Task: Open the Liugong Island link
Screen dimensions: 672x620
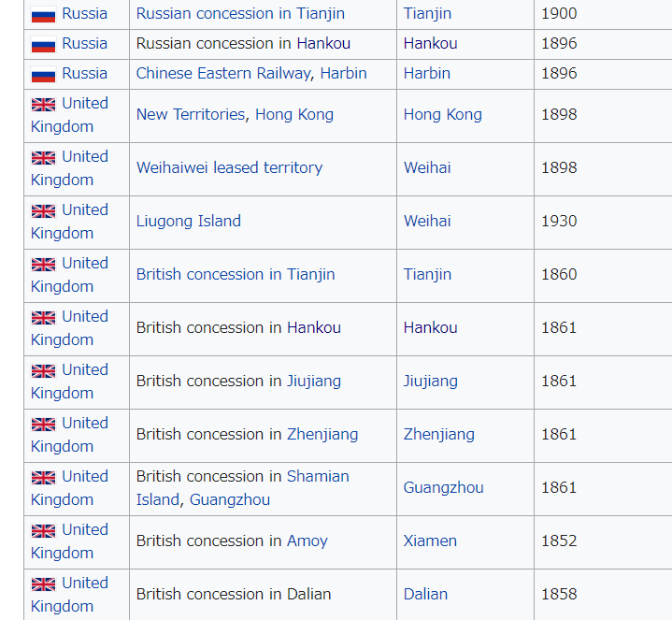Action: point(189,222)
